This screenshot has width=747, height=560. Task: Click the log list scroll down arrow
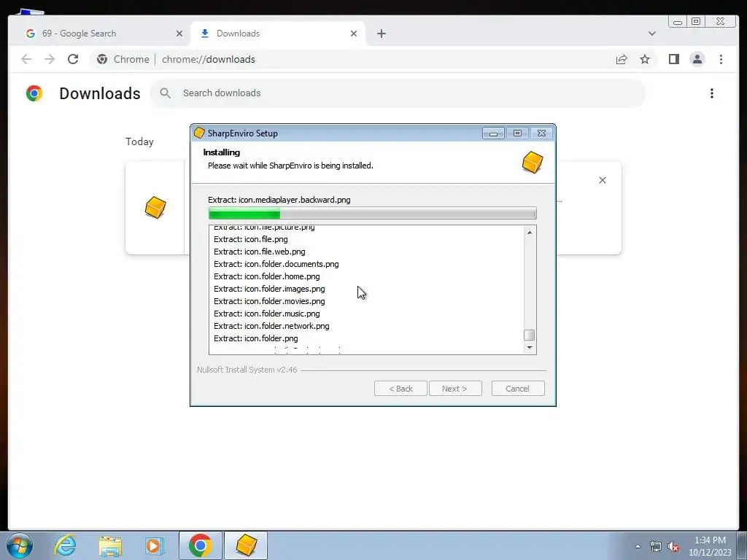[530, 348]
